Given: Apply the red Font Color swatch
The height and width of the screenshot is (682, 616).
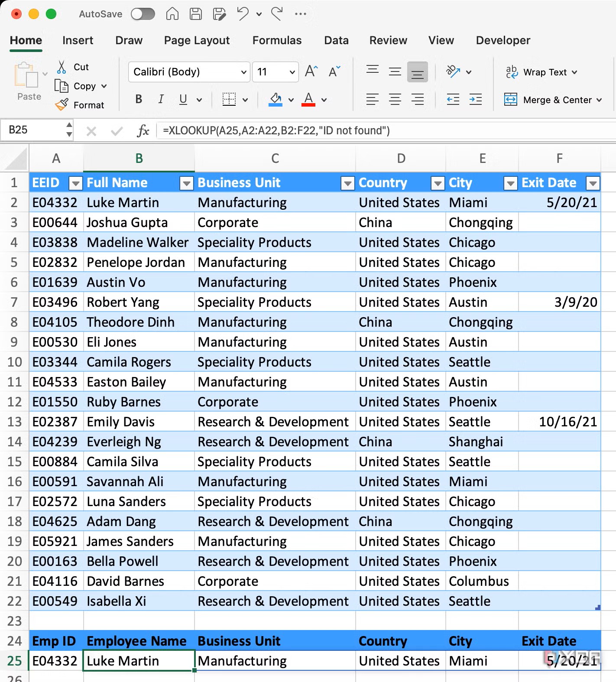Looking at the screenshot, I should tap(308, 99).
